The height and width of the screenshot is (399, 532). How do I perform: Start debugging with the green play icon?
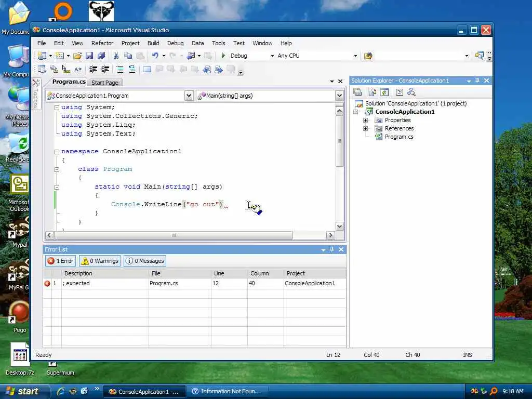[223, 55]
